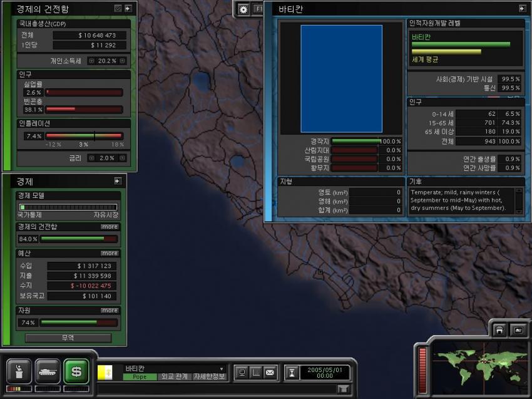Toggle the checkmark box in 경제의 건전함 title bar

(x=118, y=9)
